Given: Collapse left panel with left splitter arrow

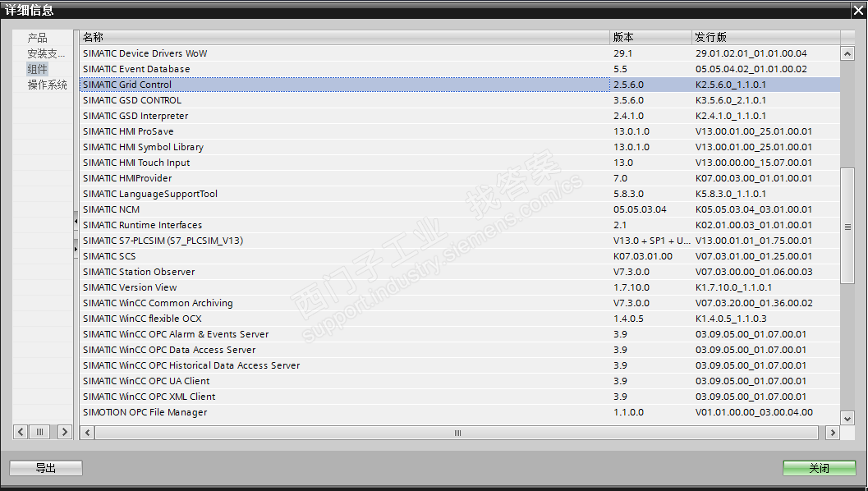Looking at the screenshot, I should (76, 221).
